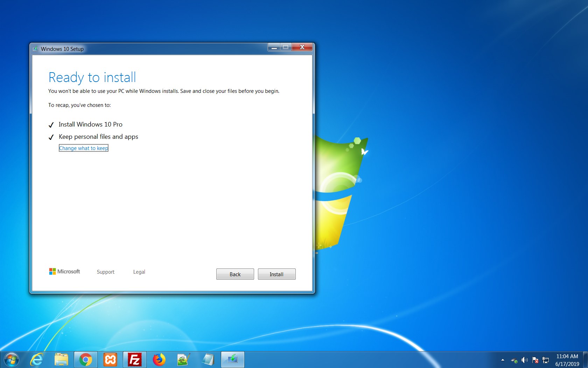Open Firefox from the taskbar
The image size is (588, 368).
159,359
